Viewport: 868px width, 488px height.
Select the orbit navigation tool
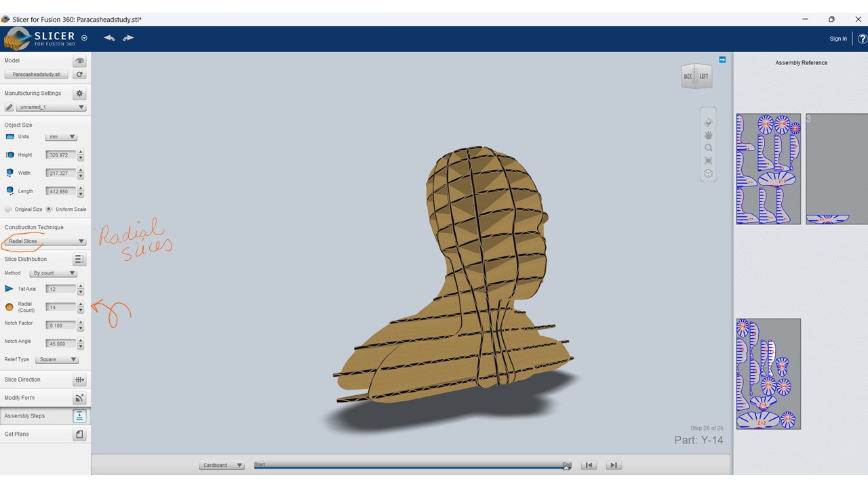[x=709, y=123]
